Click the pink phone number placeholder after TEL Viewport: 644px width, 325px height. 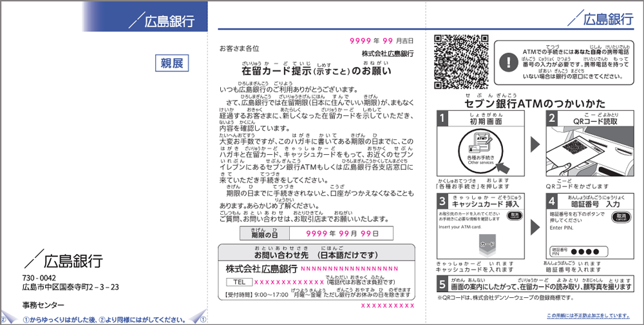tap(289, 282)
